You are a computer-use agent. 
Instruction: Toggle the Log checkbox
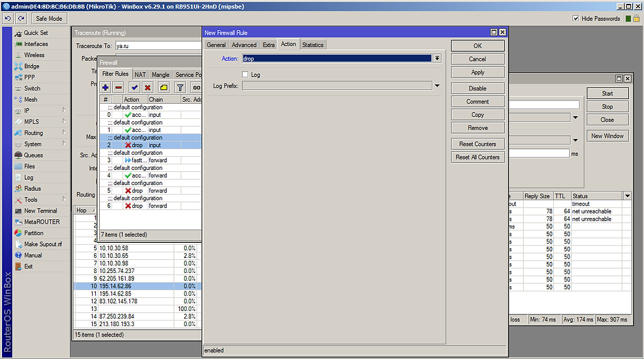click(x=245, y=74)
